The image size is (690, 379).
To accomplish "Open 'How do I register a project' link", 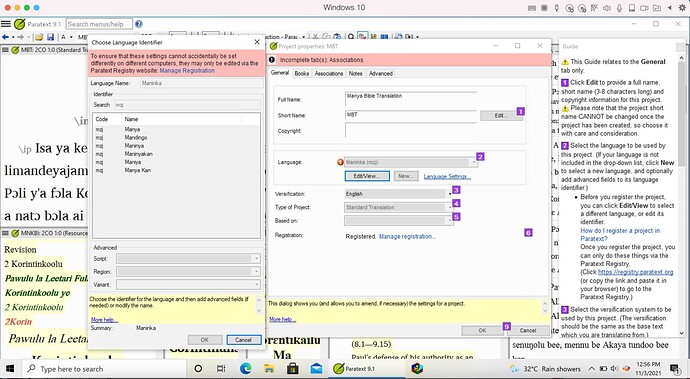I will coord(620,235).
